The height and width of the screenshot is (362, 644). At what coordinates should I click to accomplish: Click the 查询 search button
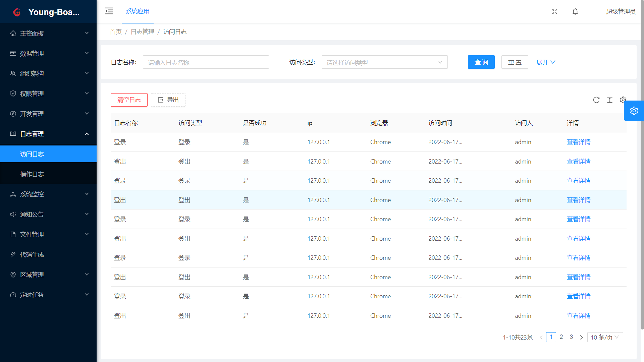point(481,62)
